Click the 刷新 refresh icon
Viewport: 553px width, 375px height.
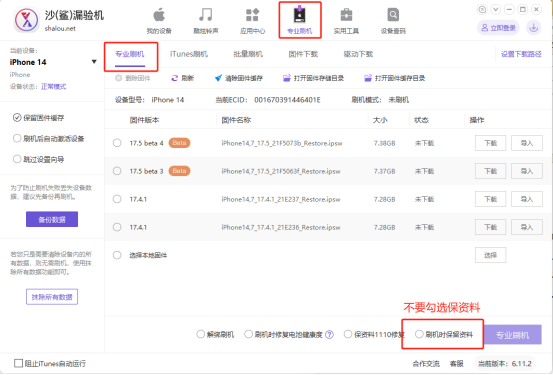point(175,78)
